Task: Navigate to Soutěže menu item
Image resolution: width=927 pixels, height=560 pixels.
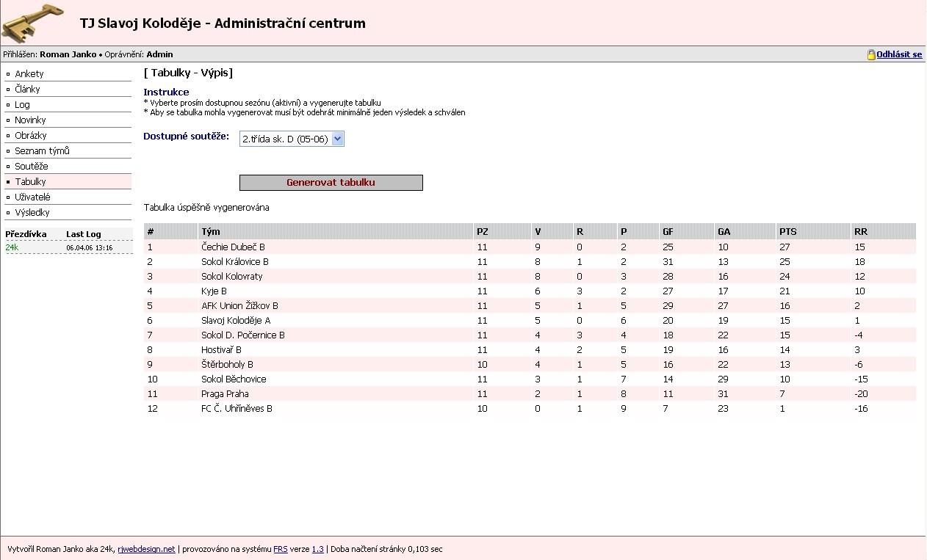Action: coord(32,167)
